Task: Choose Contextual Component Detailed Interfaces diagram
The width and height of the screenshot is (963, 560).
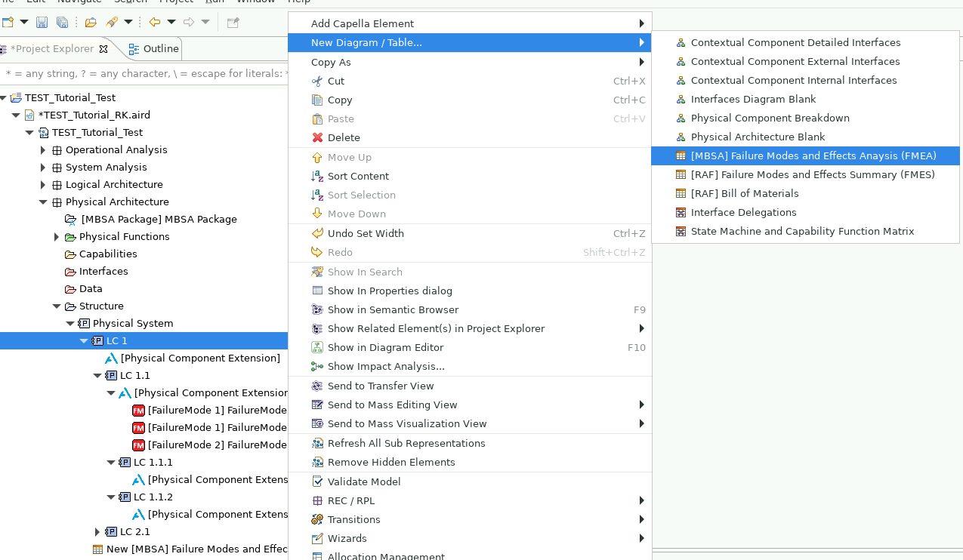Action: pos(805,43)
